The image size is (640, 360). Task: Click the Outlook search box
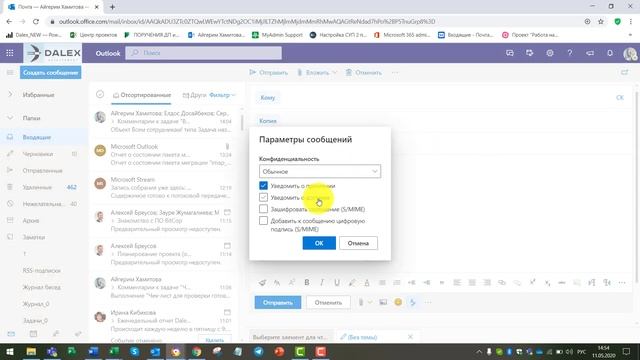pyautogui.click(x=203, y=53)
